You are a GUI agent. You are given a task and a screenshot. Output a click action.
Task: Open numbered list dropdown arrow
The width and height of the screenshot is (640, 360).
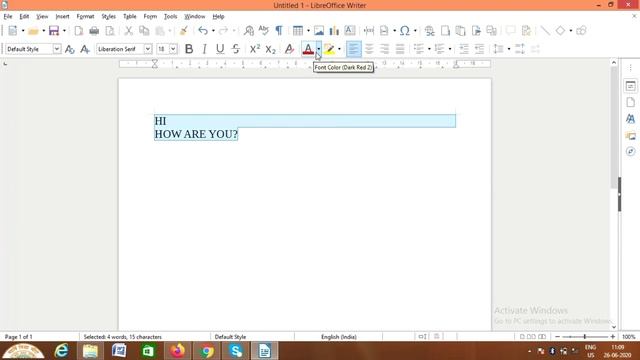[x=450, y=49]
